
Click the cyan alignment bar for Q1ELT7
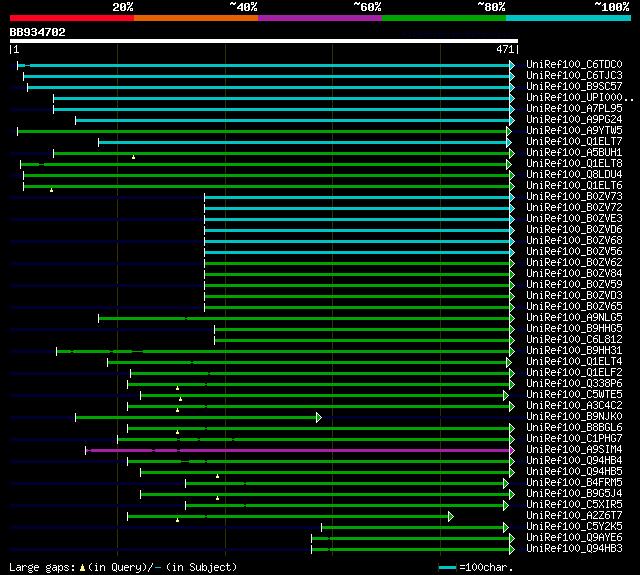(305, 142)
